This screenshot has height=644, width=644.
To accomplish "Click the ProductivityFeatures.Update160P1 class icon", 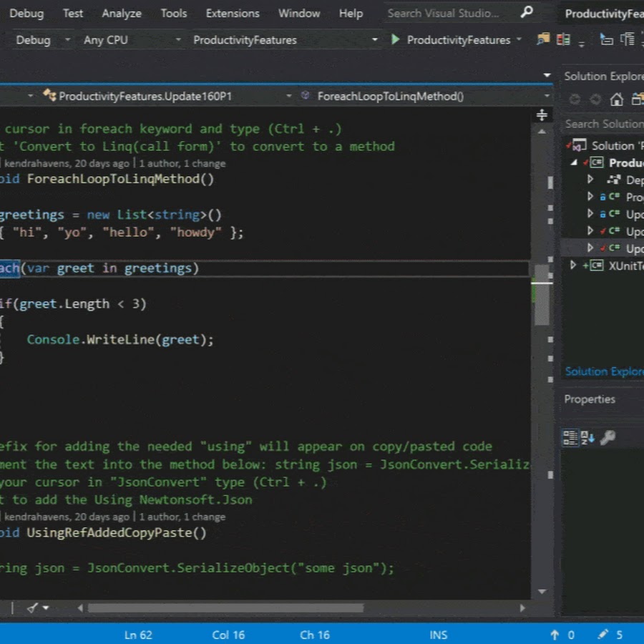I will (x=49, y=95).
